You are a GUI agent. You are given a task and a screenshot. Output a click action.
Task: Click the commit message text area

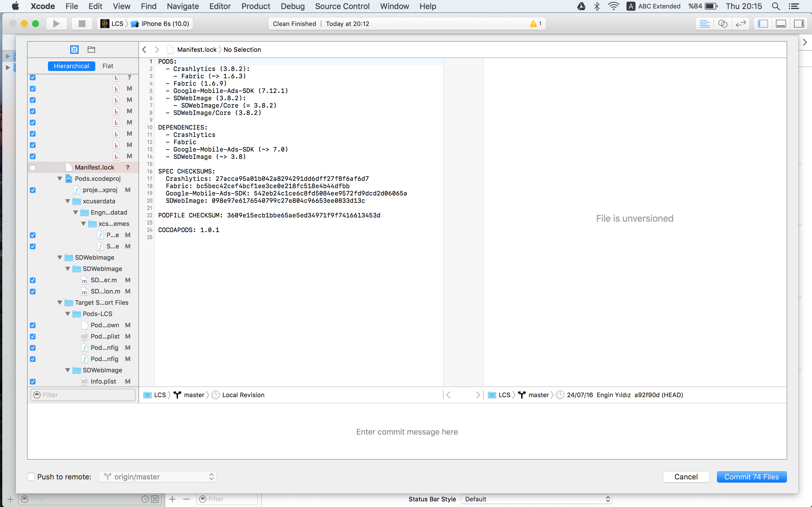click(x=407, y=432)
